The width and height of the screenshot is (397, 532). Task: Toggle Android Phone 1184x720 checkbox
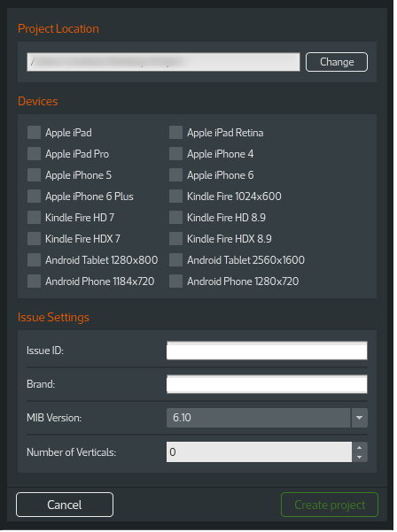[x=34, y=281]
